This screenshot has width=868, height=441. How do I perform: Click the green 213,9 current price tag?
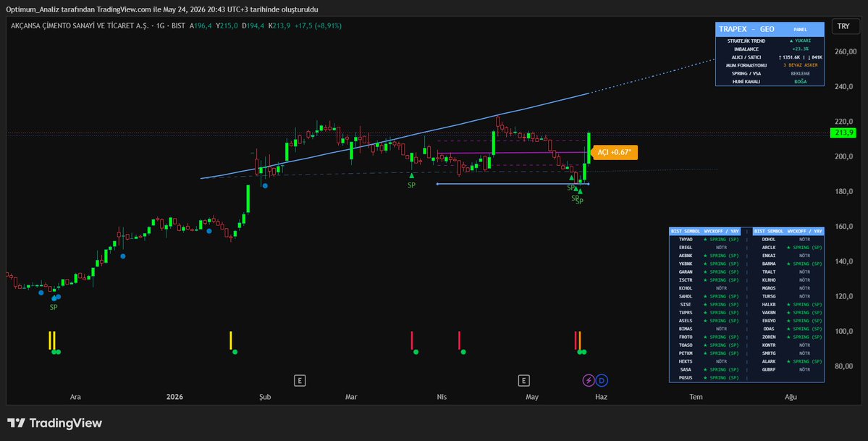pos(843,133)
